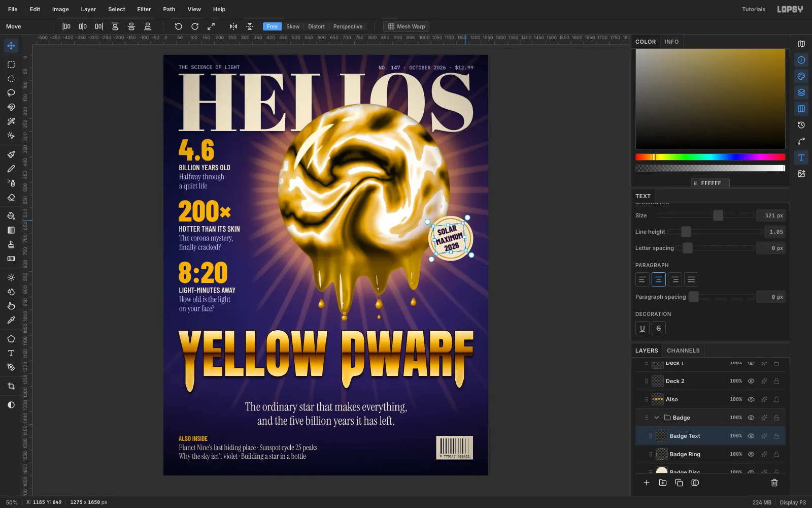The height and width of the screenshot is (508, 812).
Task: Click the Mesh Warp button
Action: pos(406,26)
